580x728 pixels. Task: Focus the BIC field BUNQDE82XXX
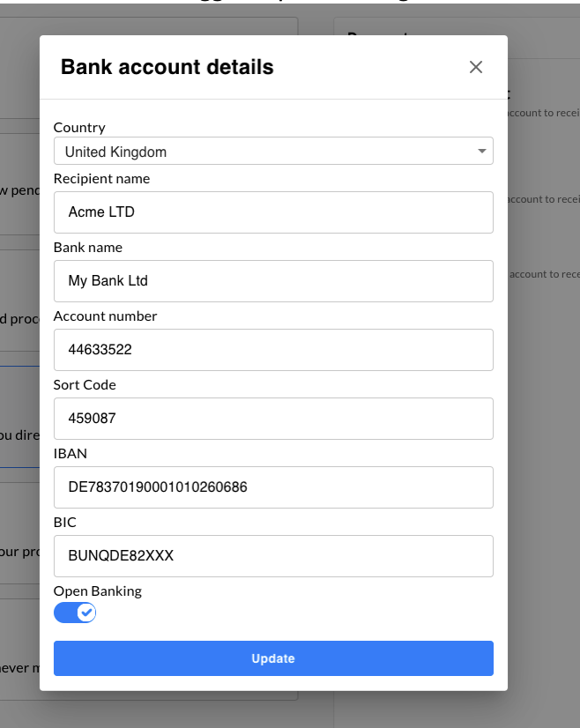273,556
